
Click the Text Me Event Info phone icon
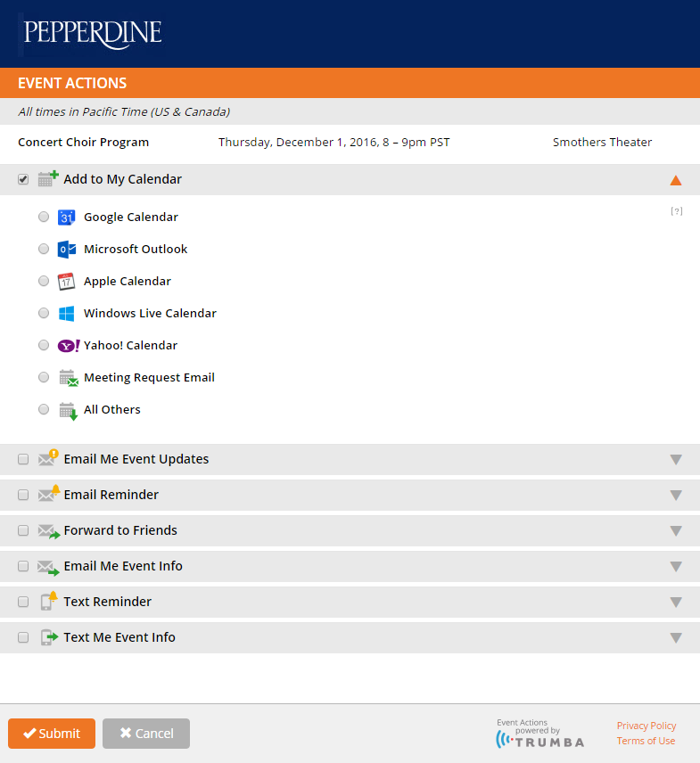pyautogui.click(x=49, y=637)
